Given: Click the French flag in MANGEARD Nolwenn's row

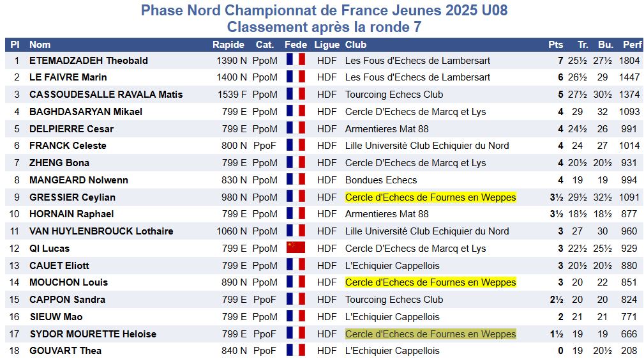Looking at the screenshot, I should click(296, 180).
